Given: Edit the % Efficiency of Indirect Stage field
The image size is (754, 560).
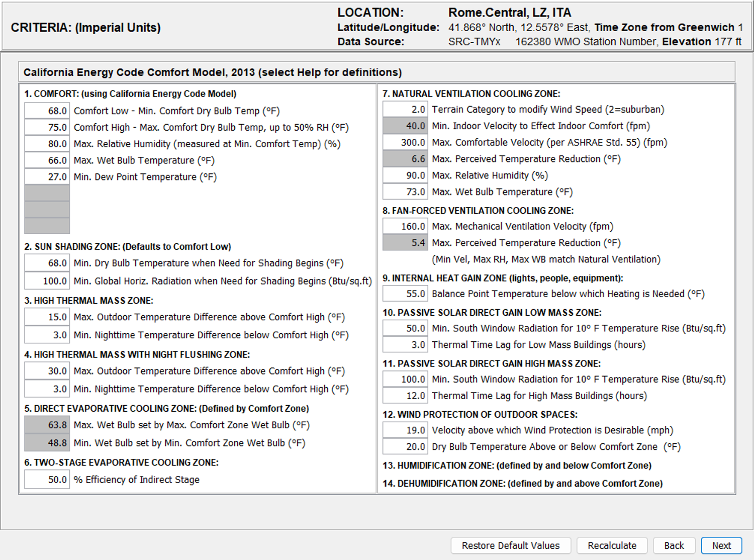Looking at the screenshot, I should pos(47,480).
